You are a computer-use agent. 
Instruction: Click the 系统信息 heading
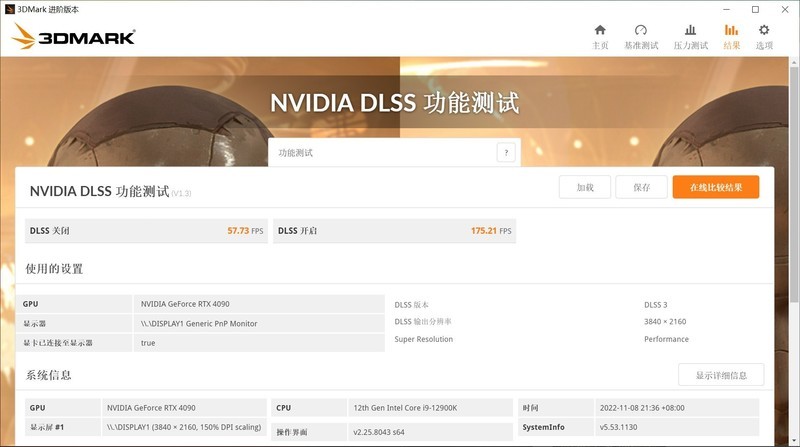[48, 375]
